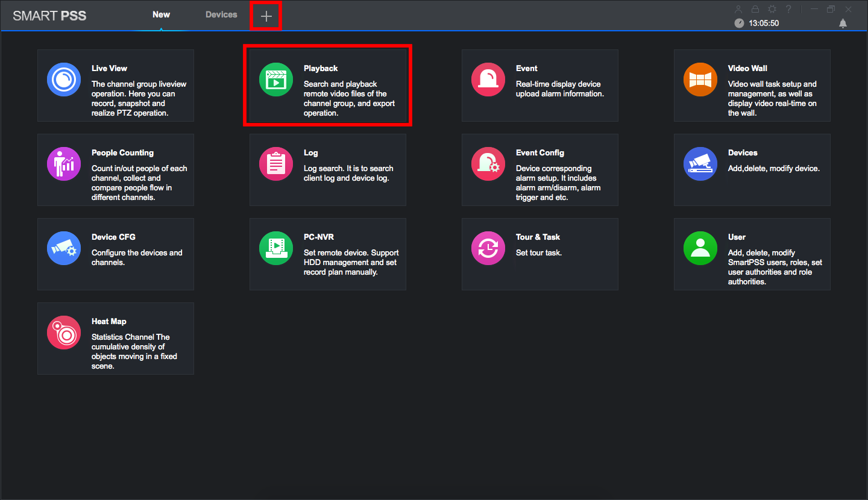The height and width of the screenshot is (500, 868).
Task: Switch to the New tab
Action: pos(161,14)
